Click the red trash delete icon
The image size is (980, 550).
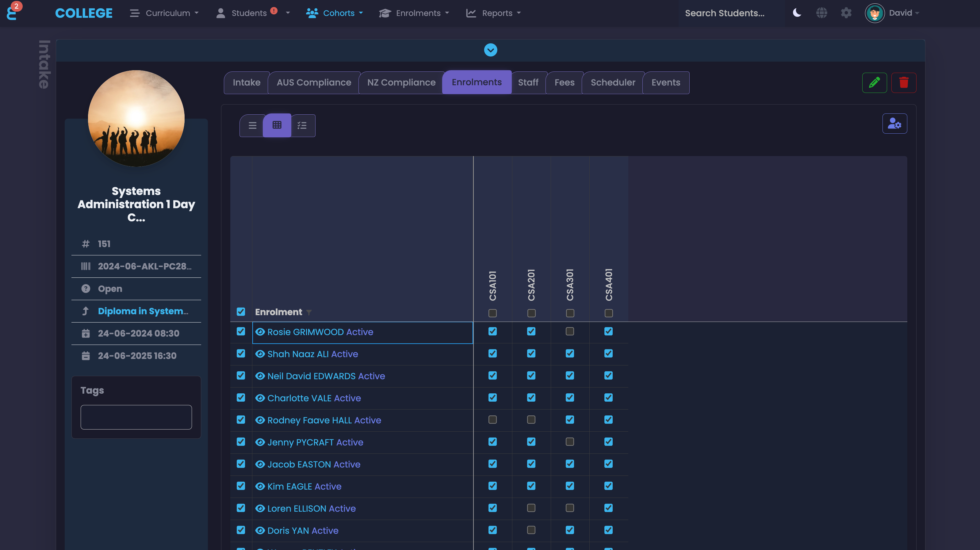(x=904, y=82)
